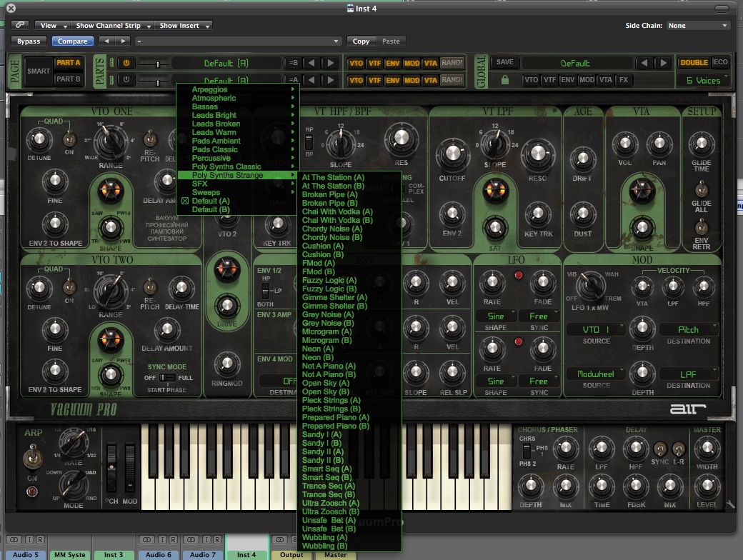Click the VT LPF Cutoff knob
743x560 pixels.
tap(452, 154)
